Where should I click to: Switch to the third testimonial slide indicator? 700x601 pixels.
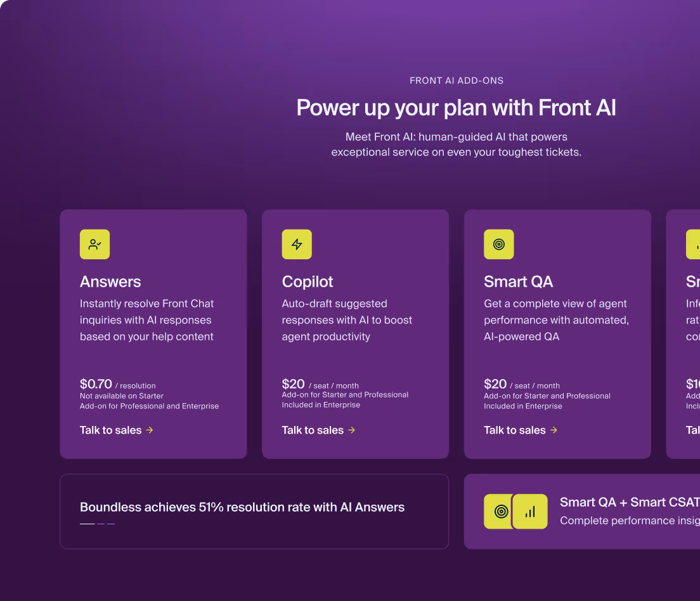coord(111,524)
